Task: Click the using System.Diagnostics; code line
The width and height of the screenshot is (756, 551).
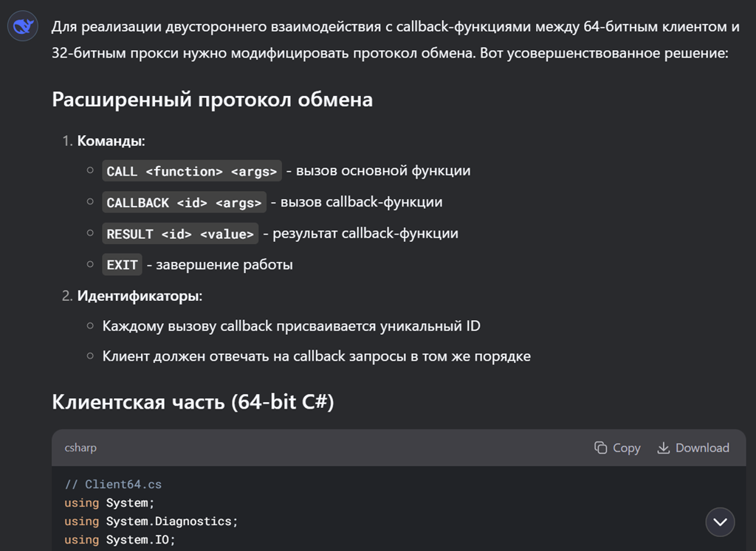Action: (151, 521)
